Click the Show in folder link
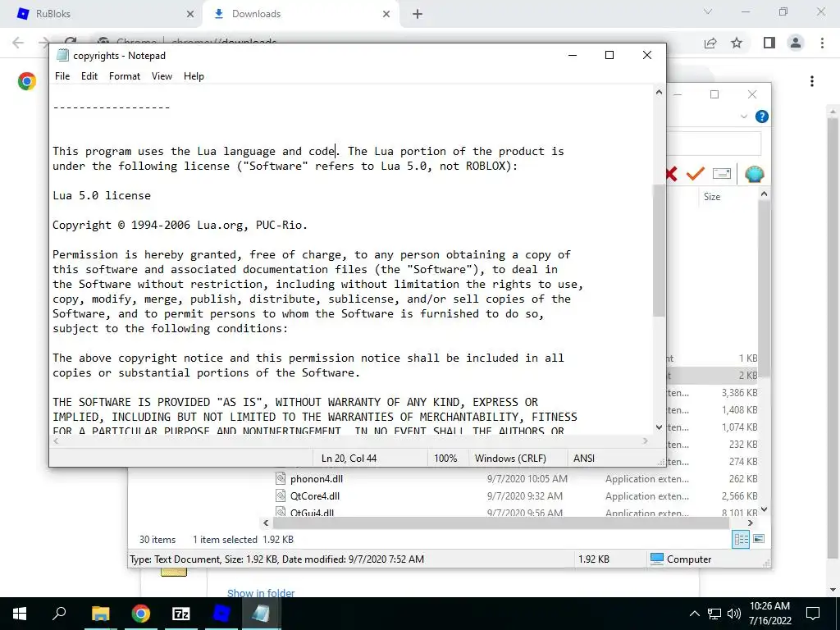 261,593
